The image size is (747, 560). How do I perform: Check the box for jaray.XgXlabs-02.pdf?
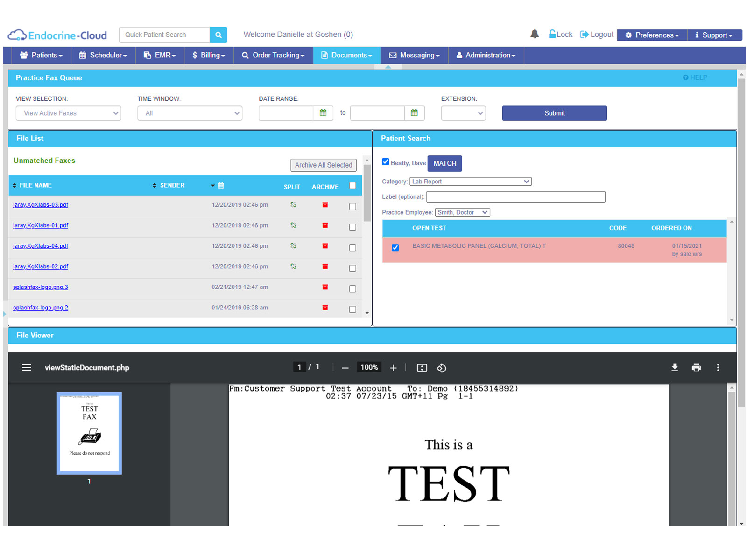(352, 268)
